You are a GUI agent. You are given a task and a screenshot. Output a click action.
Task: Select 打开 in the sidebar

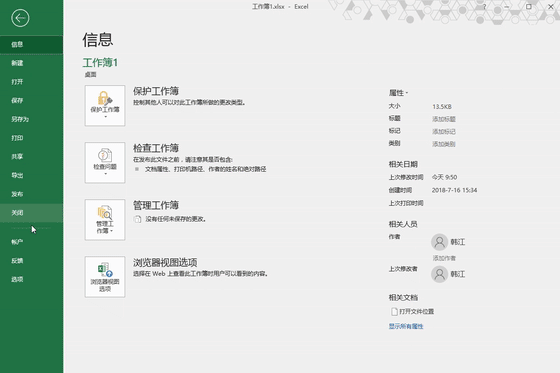tap(31, 82)
